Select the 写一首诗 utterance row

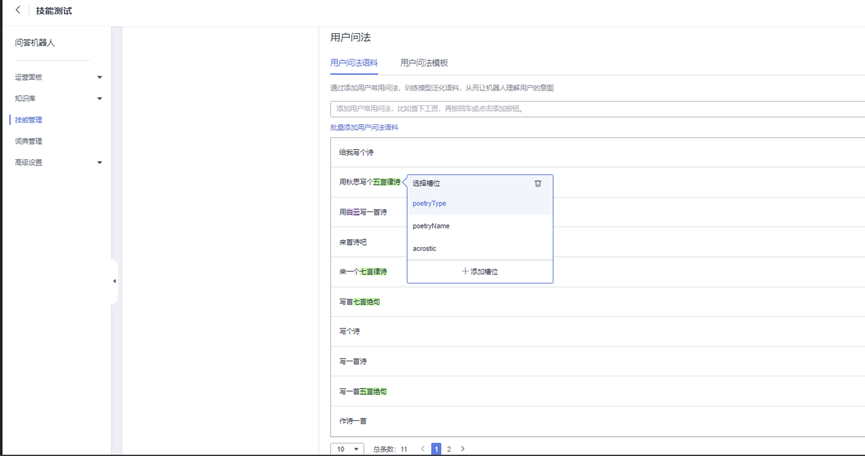(x=597, y=362)
